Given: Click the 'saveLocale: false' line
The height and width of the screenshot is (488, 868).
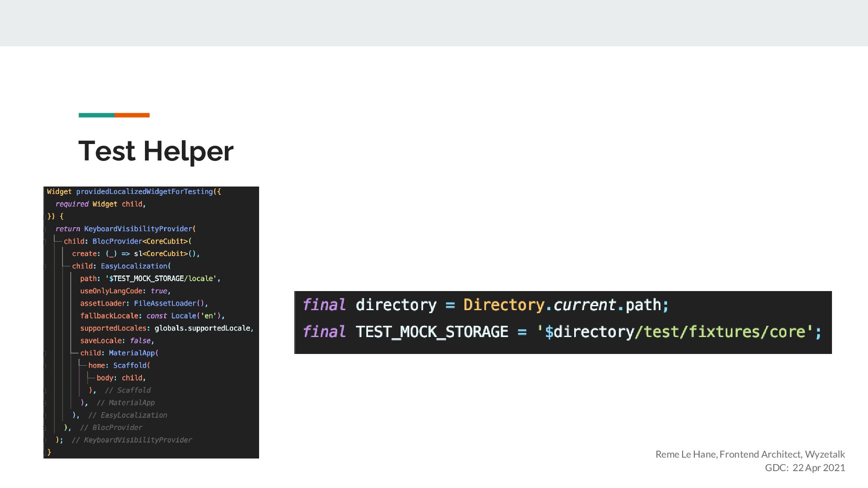Looking at the screenshot, I should (116, 341).
